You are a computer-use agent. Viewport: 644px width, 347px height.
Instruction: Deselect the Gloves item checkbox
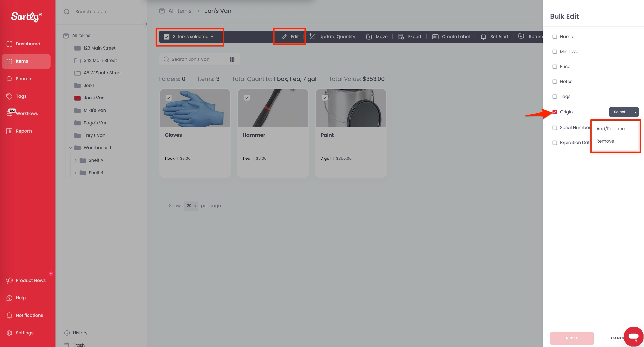[x=169, y=98]
